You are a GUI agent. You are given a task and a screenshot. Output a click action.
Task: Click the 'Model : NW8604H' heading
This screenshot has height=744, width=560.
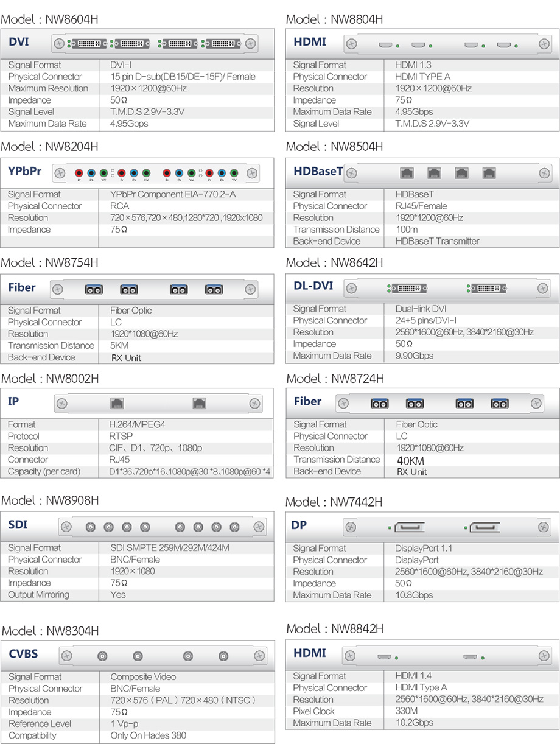(49, 19)
